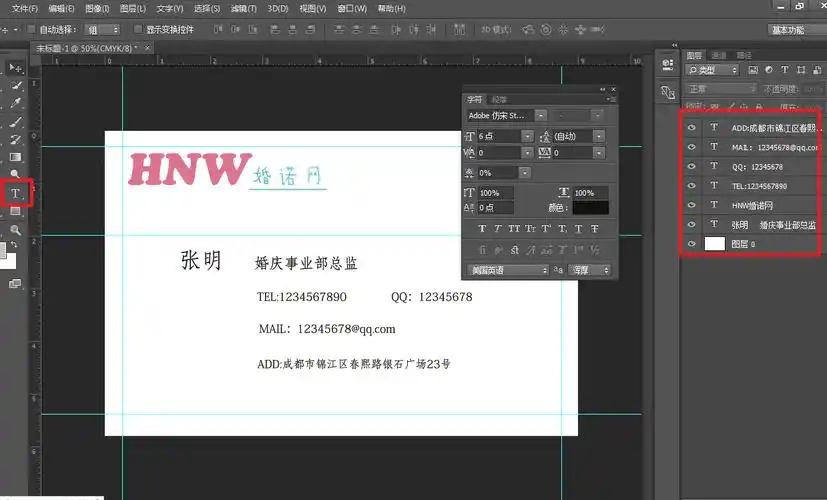Select the 图层 0 layer name
Image resolution: width=827 pixels, height=500 pixels.
pyautogui.click(x=743, y=244)
